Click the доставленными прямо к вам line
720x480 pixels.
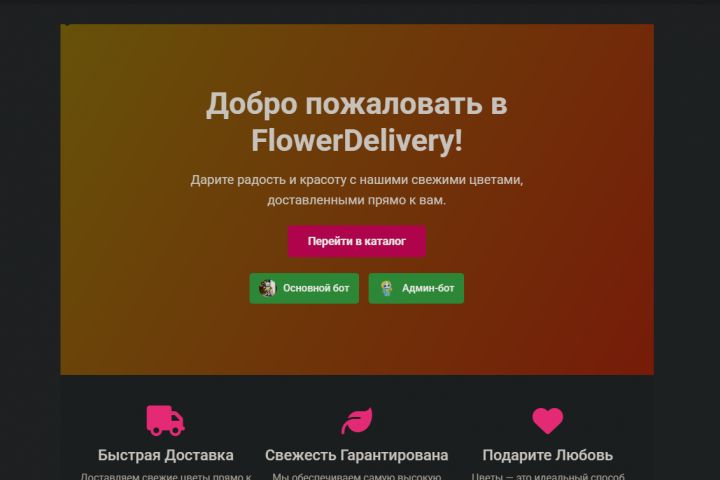click(x=357, y=200)
